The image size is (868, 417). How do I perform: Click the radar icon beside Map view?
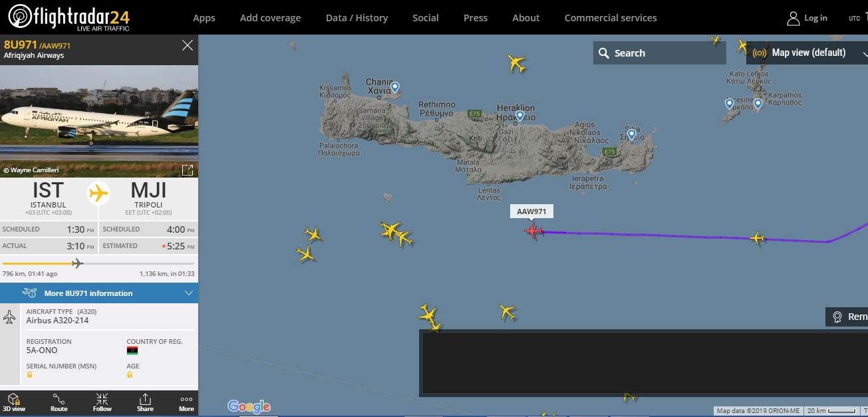pyautogui.click(x=759, y=53)
